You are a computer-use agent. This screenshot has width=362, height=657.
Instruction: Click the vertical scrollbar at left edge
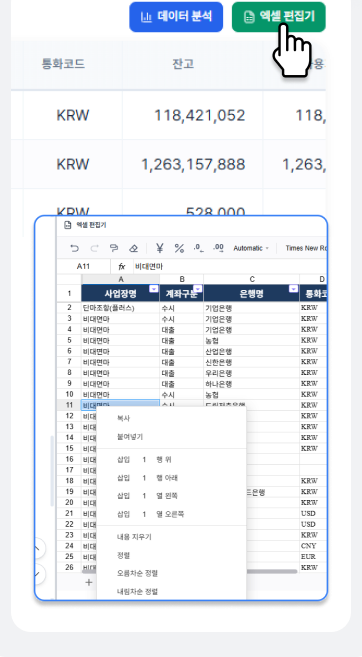[52, 471]
